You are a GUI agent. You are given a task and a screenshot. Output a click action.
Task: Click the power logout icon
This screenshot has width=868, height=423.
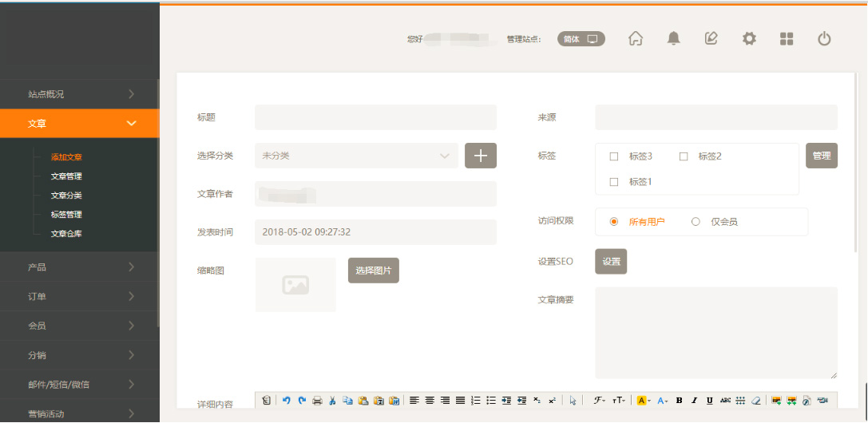pyautogui.click(x=824, y=38)
